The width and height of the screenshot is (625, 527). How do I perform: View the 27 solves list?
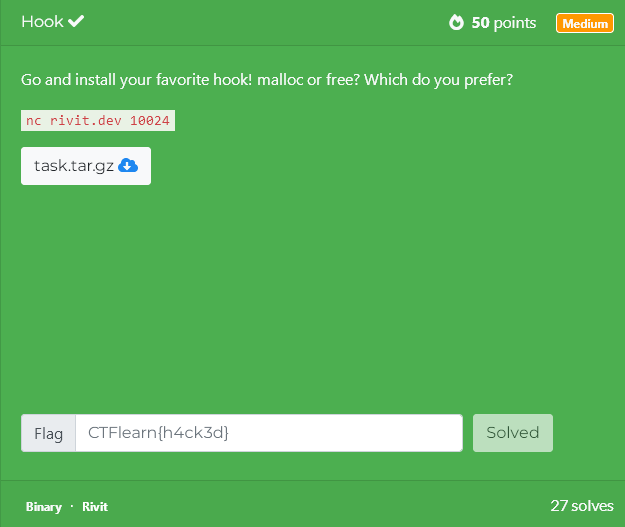(x=582, y=506)
